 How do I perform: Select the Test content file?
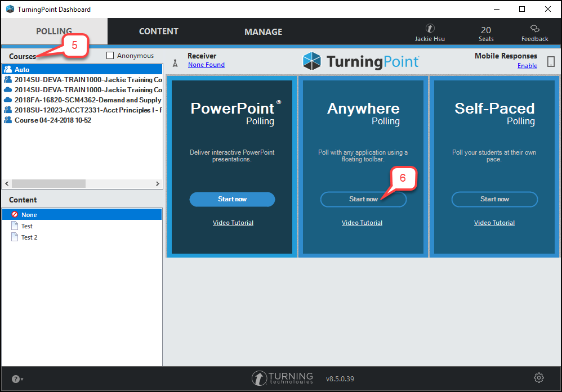26,226
